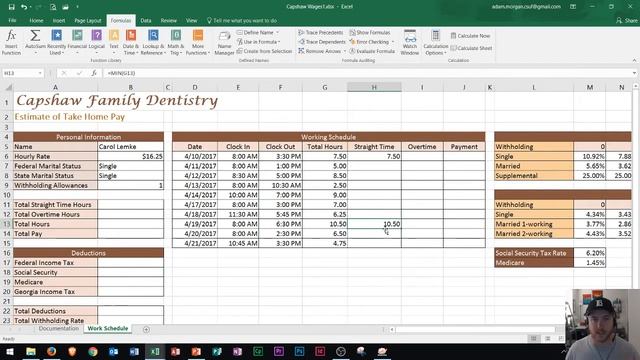Select cell with name Carol Lemke

131,147
